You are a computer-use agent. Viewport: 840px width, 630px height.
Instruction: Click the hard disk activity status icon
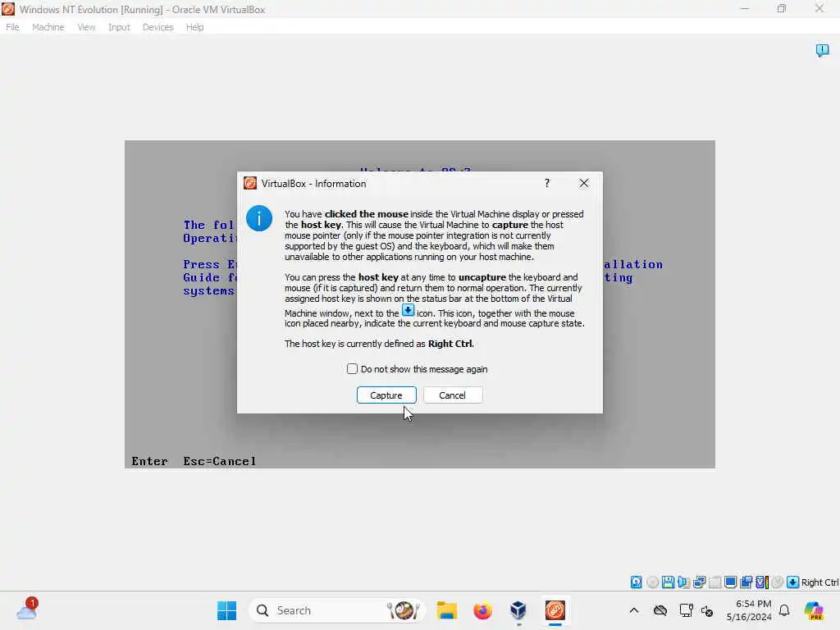[636, 582]
